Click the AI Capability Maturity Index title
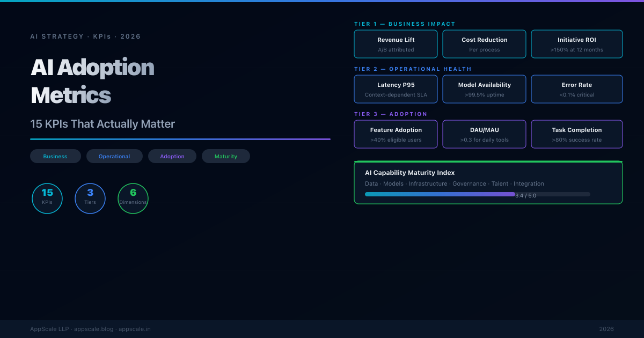 [409, 173]
